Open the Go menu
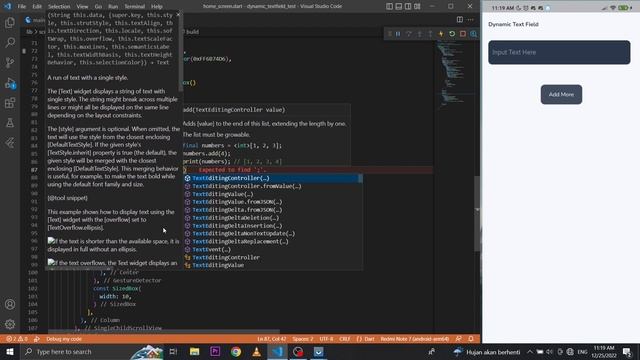640x360 pixels. (x=98, y=7)
